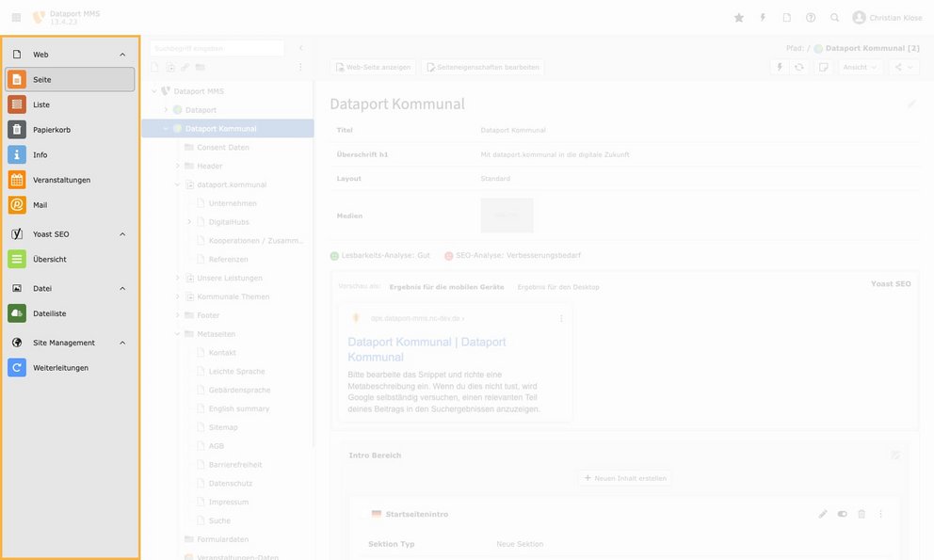Click the bookmarks star icon in top bar
Screen dimensions: 934x560
738,18
